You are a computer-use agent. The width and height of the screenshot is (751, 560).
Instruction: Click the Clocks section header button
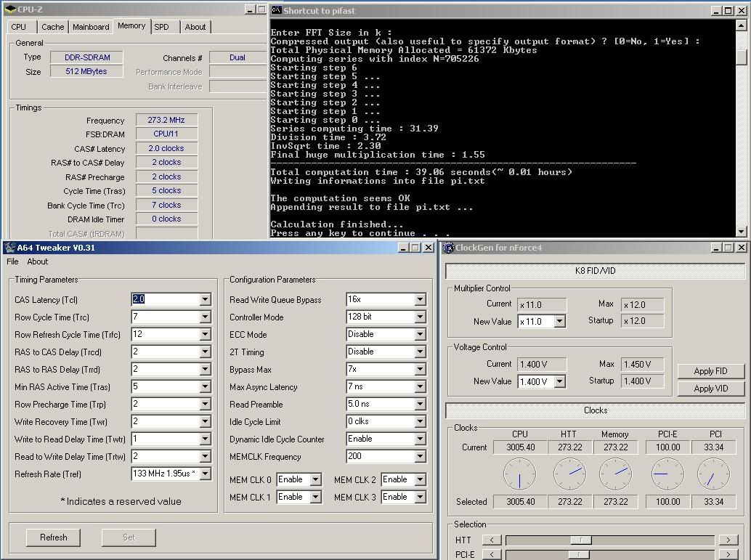[596, 410]
